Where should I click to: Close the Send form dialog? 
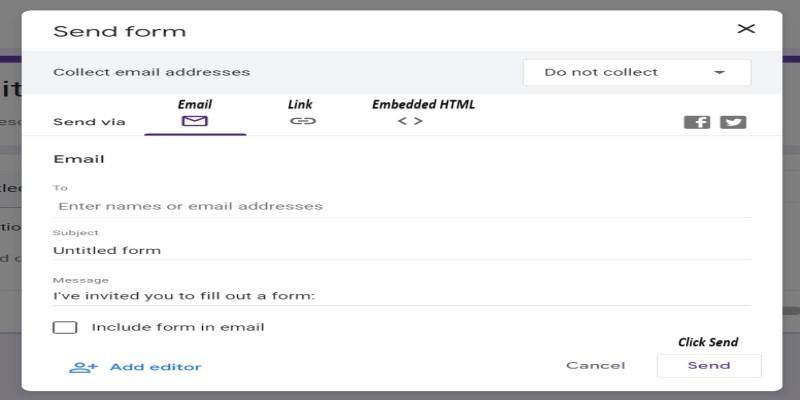[746, 29]
